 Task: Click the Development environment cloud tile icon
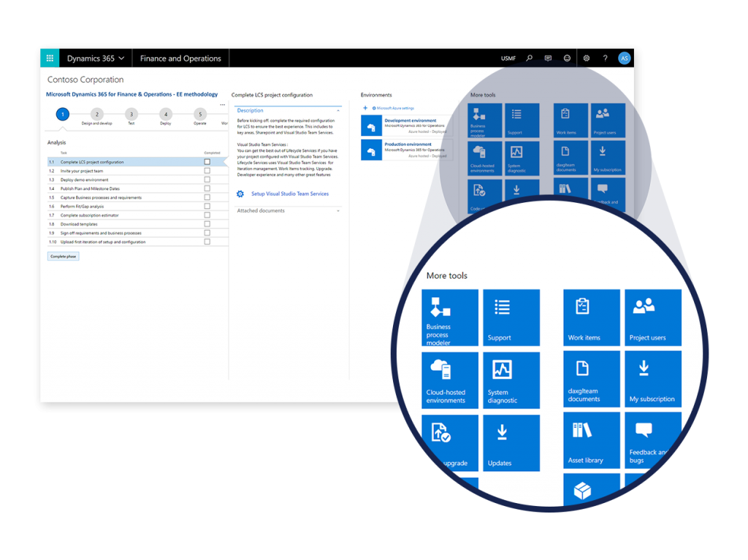(371, 126)
